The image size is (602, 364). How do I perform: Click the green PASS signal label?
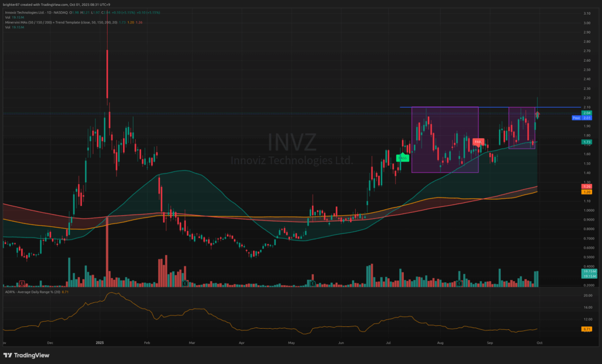[x=403, y=158]
